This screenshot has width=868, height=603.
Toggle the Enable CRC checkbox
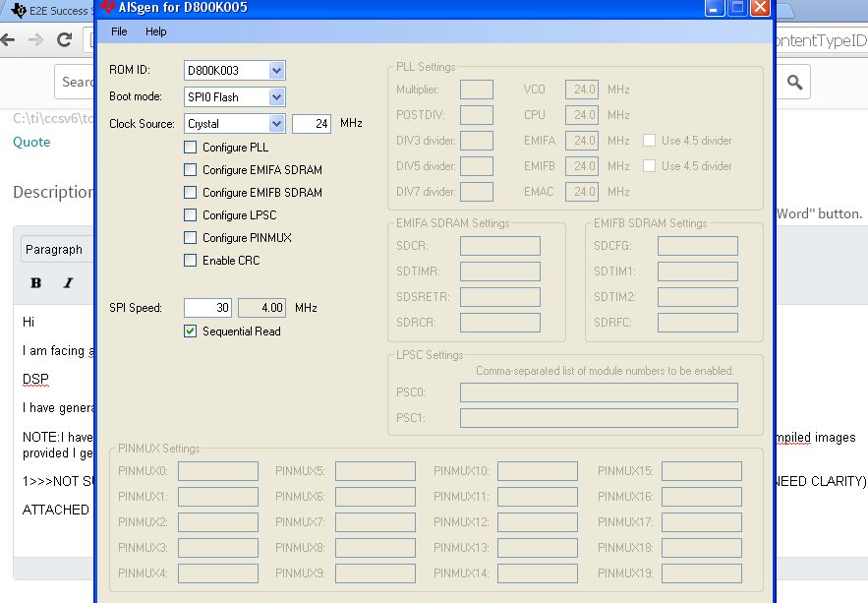pyautogui.click(x=190, y=261)
